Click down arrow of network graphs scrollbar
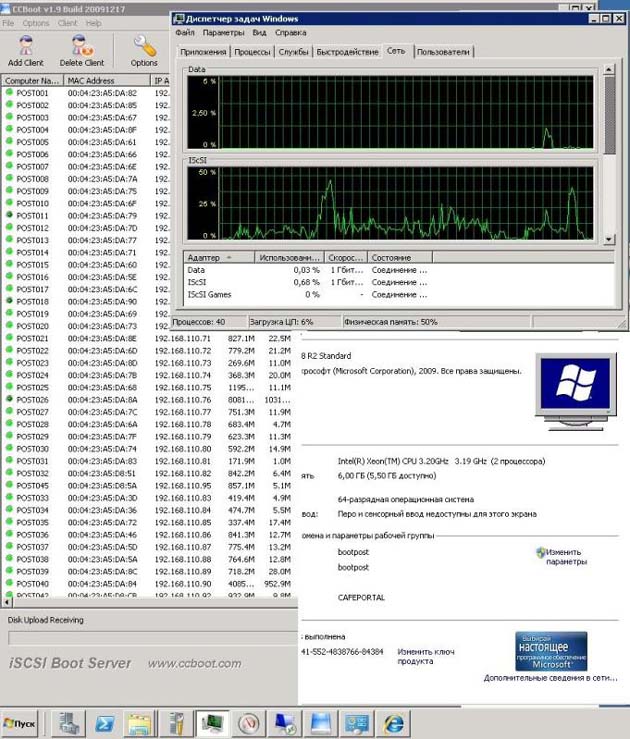 coord(609,239)
